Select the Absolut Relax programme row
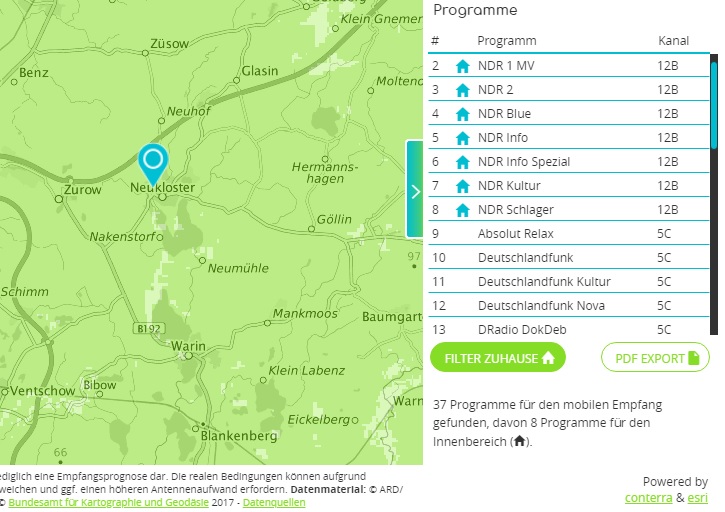The image size is (725, 512). coord(515,234)
